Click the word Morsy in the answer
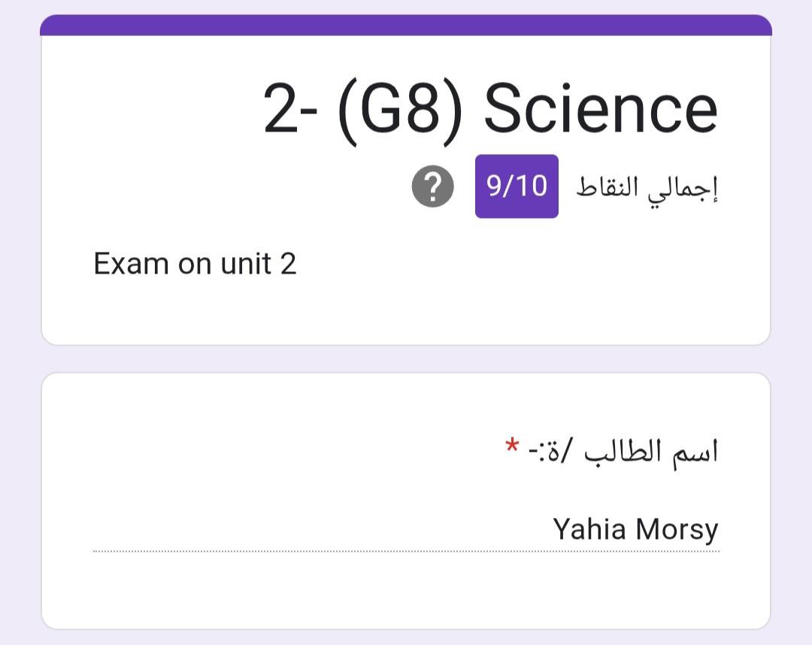The image size is (812, 645). pyautogui.click(x=675, y=530)
